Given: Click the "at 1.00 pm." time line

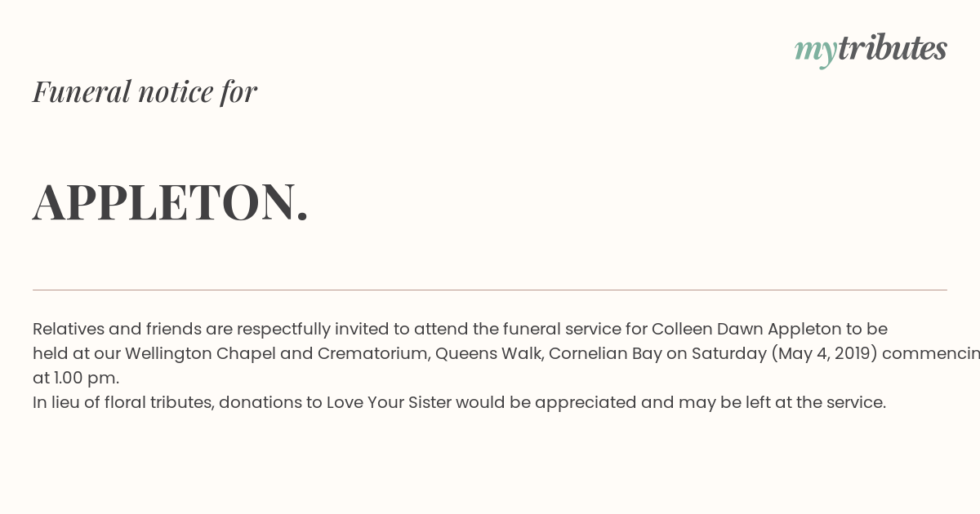Looking at the screenshot, I should click(76, 379).
